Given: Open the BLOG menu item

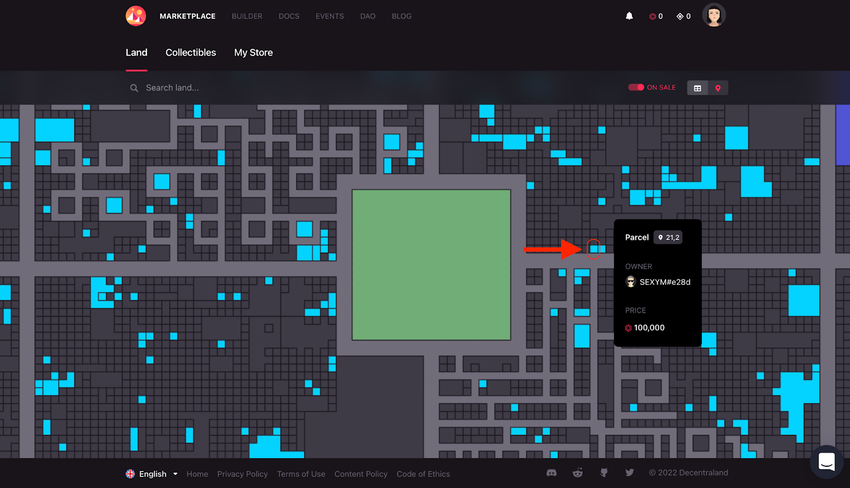Looking at the screenshot, I should coord(401,16).
